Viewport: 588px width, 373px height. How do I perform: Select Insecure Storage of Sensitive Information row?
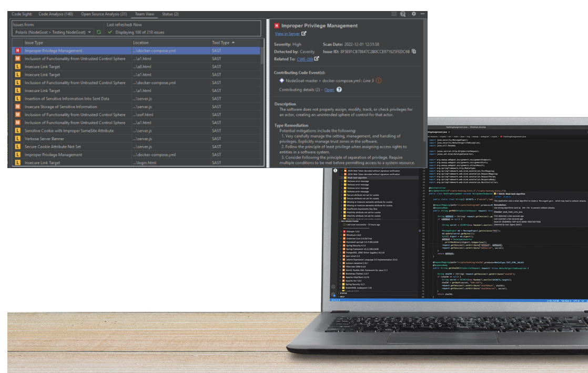tap(136, 107)
